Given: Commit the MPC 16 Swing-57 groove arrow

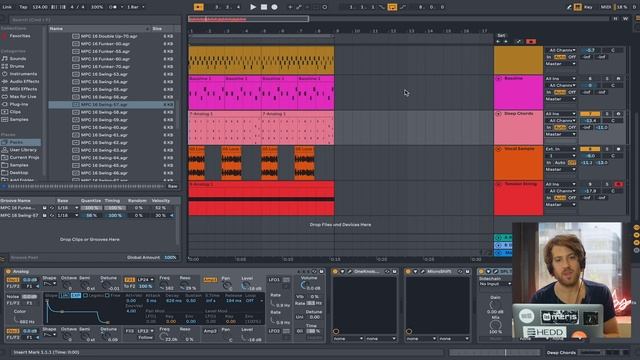Looking at the screenshot, I should pos(172,215).
